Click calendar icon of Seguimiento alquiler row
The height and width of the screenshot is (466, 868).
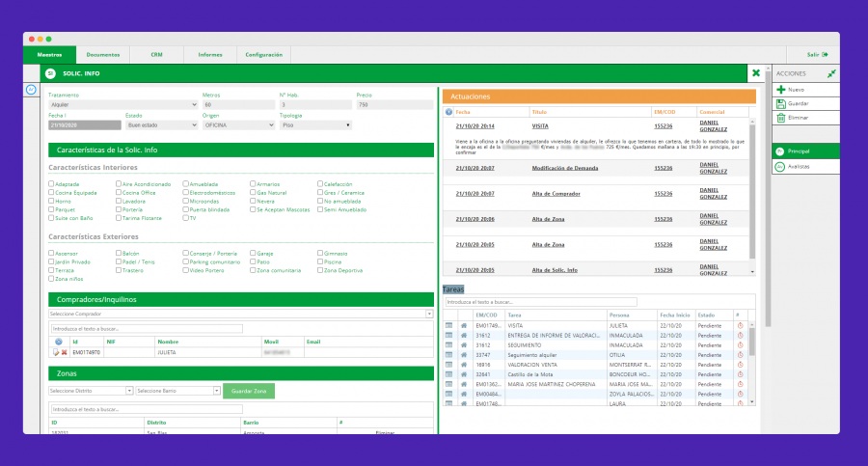[448, 355]
